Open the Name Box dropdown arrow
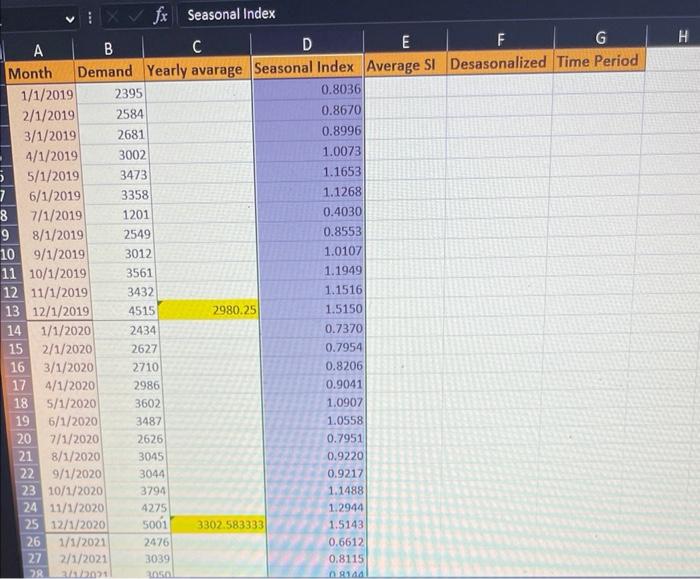The height and width of the screenshot is (579, 700). (70, 19)
